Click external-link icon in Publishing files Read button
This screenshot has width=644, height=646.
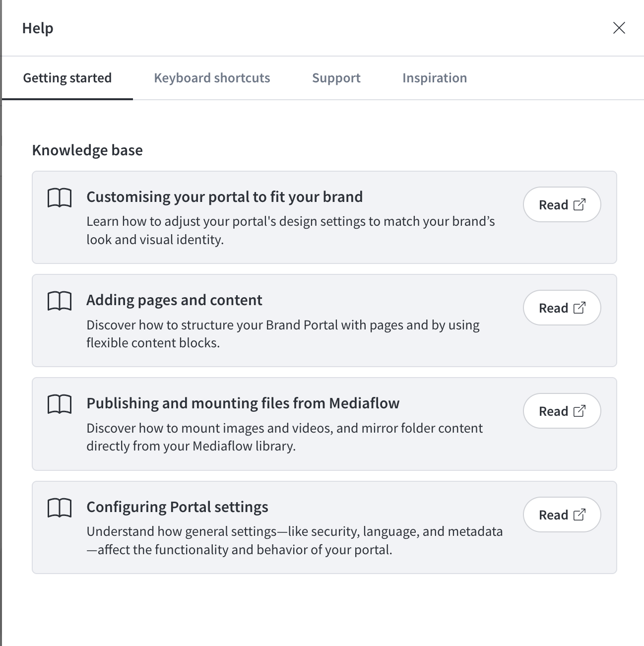pos(580,411)
